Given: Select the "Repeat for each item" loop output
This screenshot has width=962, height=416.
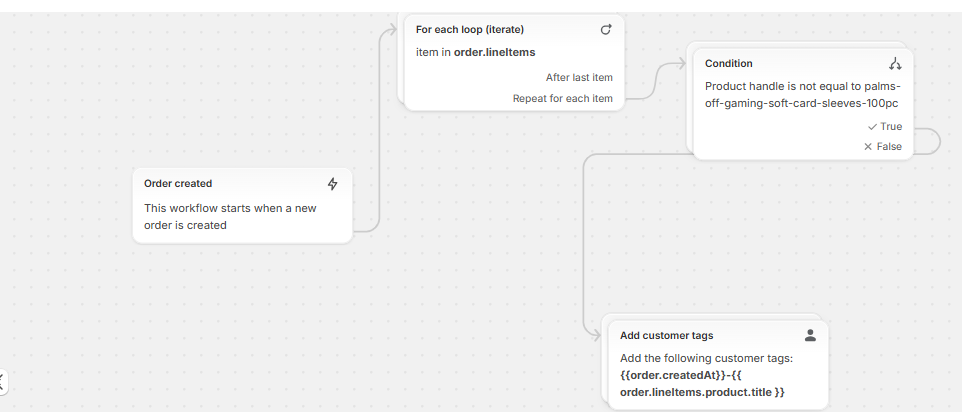Looking at the screenshot, I should (x=563, y=98).
